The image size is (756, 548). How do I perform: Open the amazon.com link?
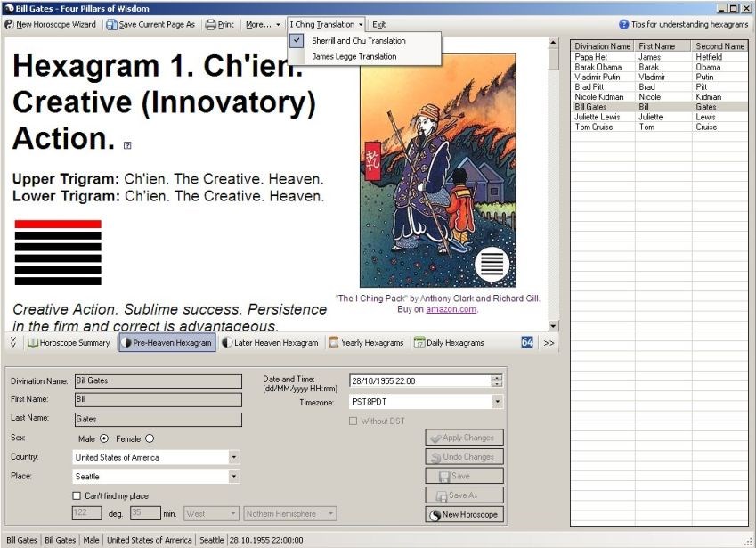click(x=451, y=309)
